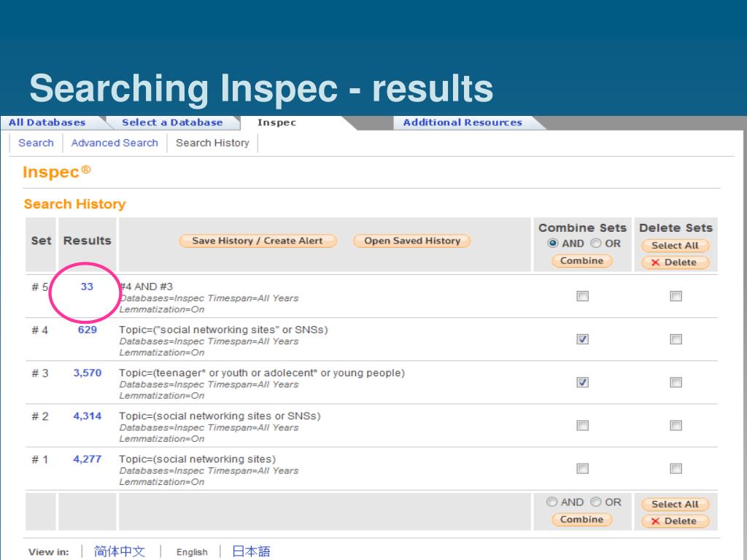747x560 pixels.
Task: Click the bottom Select All button
Action: coord(675,505)
